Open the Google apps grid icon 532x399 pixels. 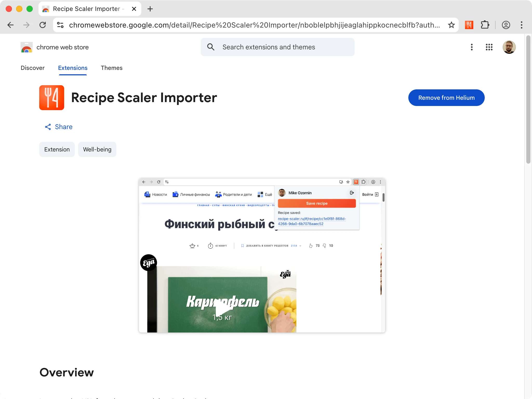click(489, 47)
